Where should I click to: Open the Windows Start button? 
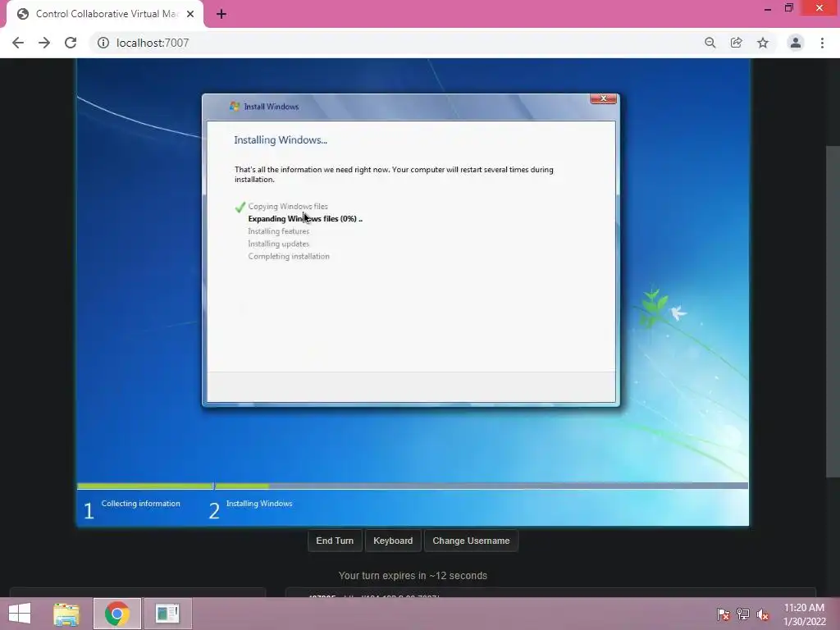20,614
